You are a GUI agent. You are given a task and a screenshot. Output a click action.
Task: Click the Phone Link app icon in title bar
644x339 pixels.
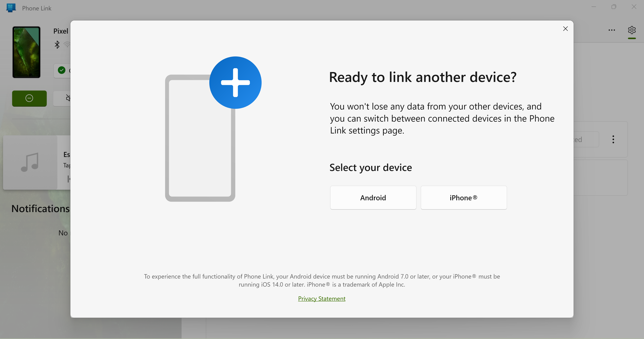[x=11, y=8]
